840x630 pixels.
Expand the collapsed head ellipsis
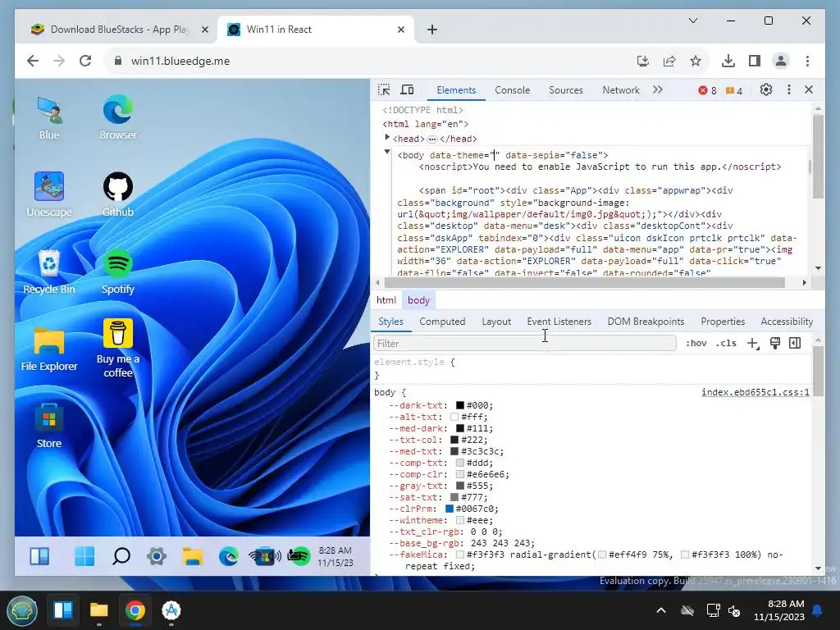coord(432,139)
